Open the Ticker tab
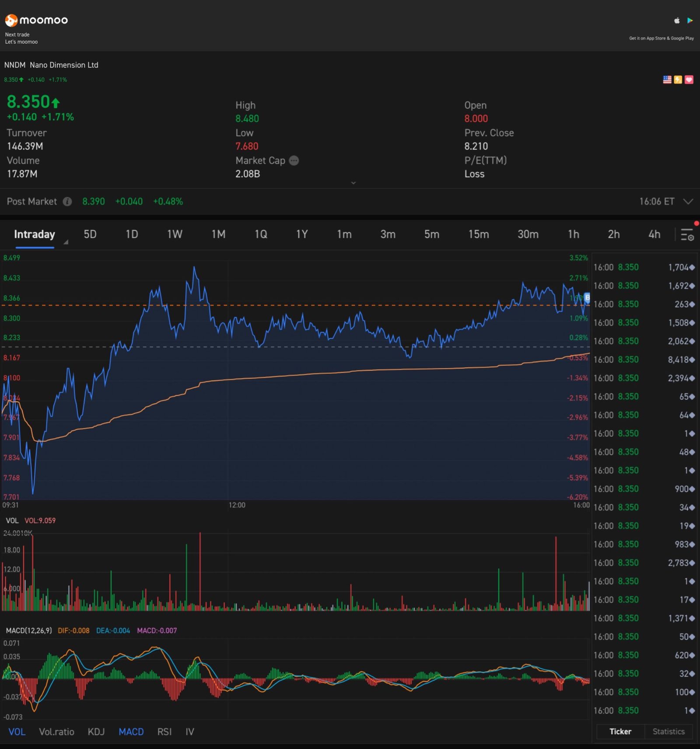700x749 pixels. point(620,732)
